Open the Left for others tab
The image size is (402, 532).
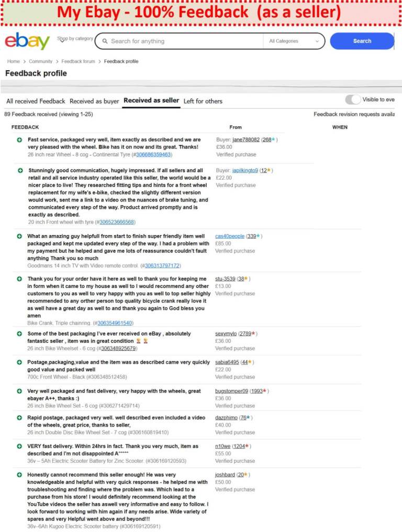click(x=203, y=101)
